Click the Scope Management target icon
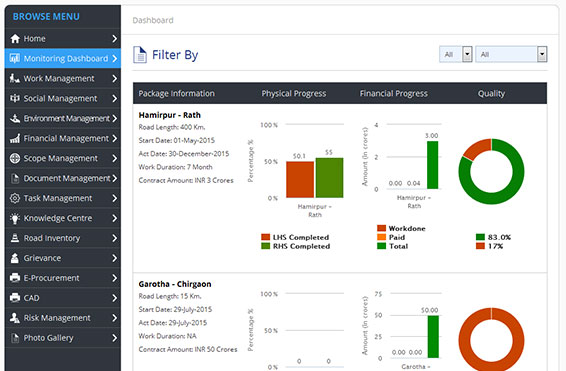Screen dimensions: 566x371 point(15,158)
